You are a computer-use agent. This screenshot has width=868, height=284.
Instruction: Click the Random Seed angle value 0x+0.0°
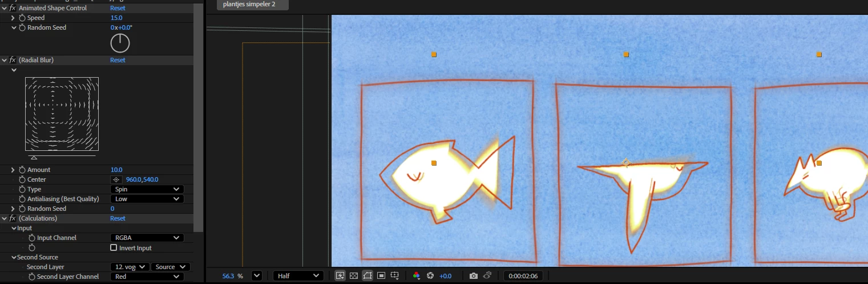pyautogui.click(x=122, y=27)
